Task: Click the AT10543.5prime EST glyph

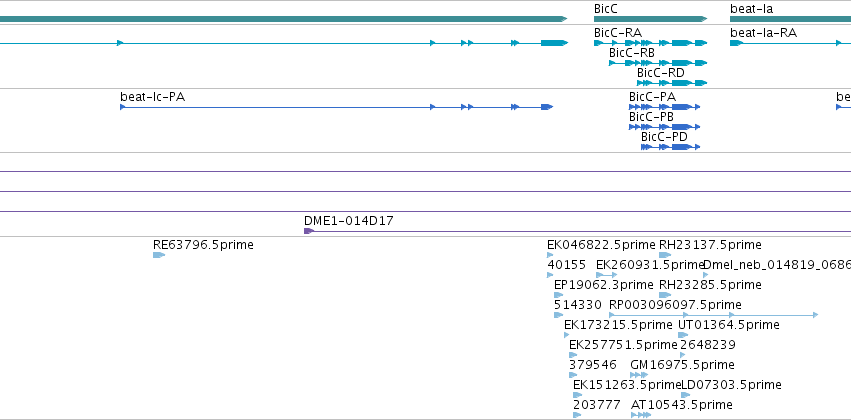Action: click(641, 415)
